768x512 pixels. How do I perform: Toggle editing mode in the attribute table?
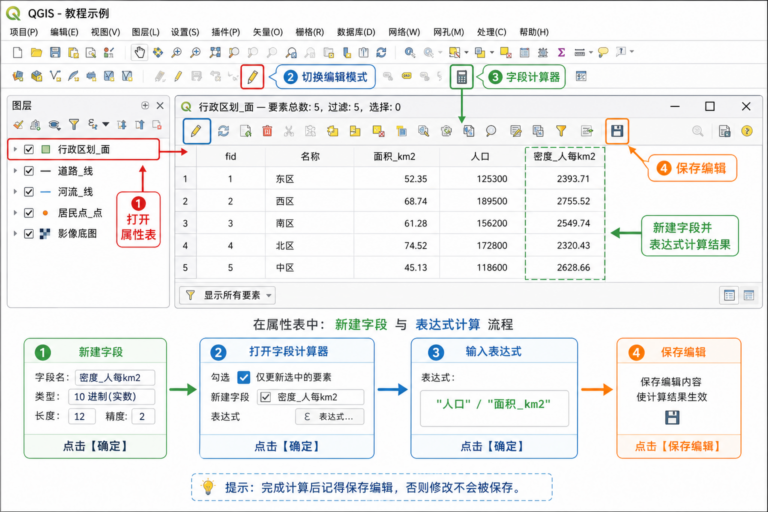pos(196,131)
